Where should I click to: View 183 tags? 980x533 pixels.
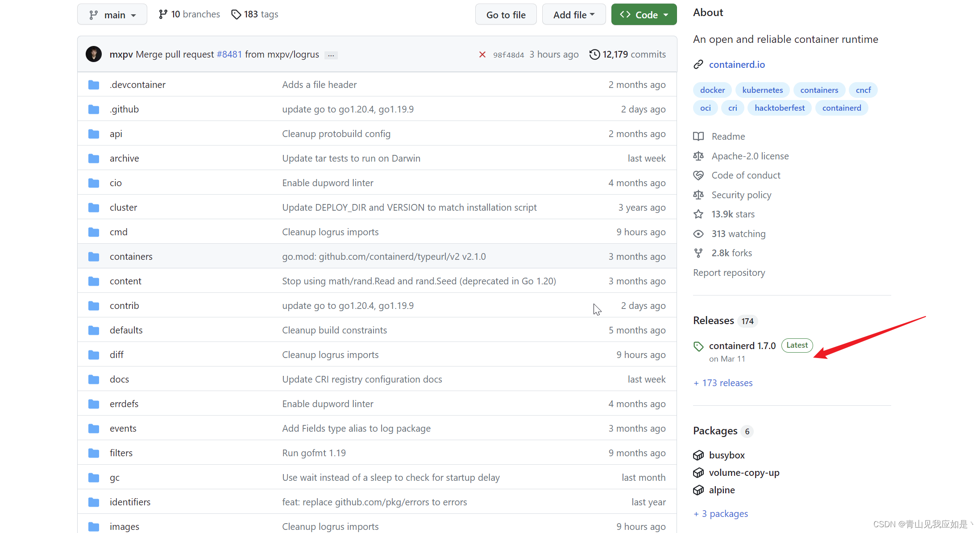[x=255, y=14]
